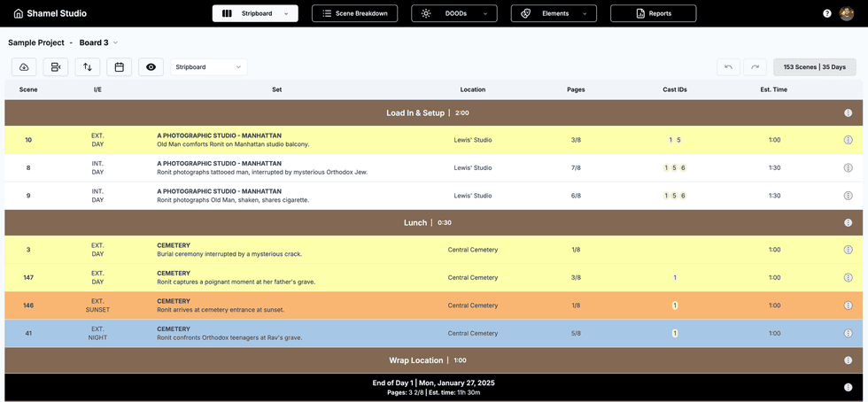Viewport: 868px width, 402px height.
Task: Open options icon for scene 10 row
Action: (x=848, y=140)
